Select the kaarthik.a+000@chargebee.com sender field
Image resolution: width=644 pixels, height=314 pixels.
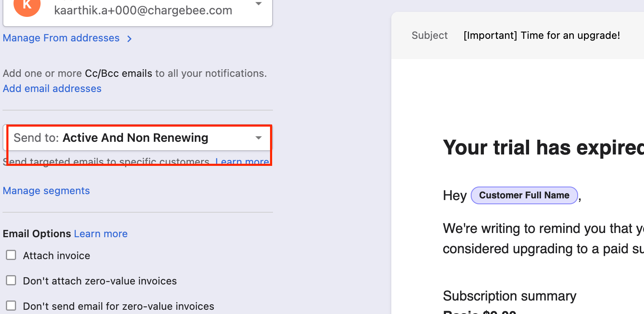(x=143, y=11)
